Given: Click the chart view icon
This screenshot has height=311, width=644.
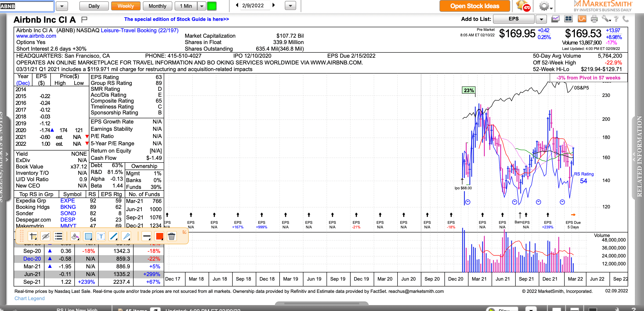Looking at the screenshot, I should click(555, 19).
